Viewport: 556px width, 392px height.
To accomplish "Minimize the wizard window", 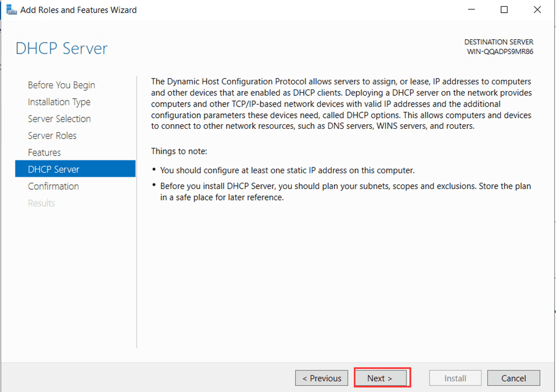I will tap(471, 10).
